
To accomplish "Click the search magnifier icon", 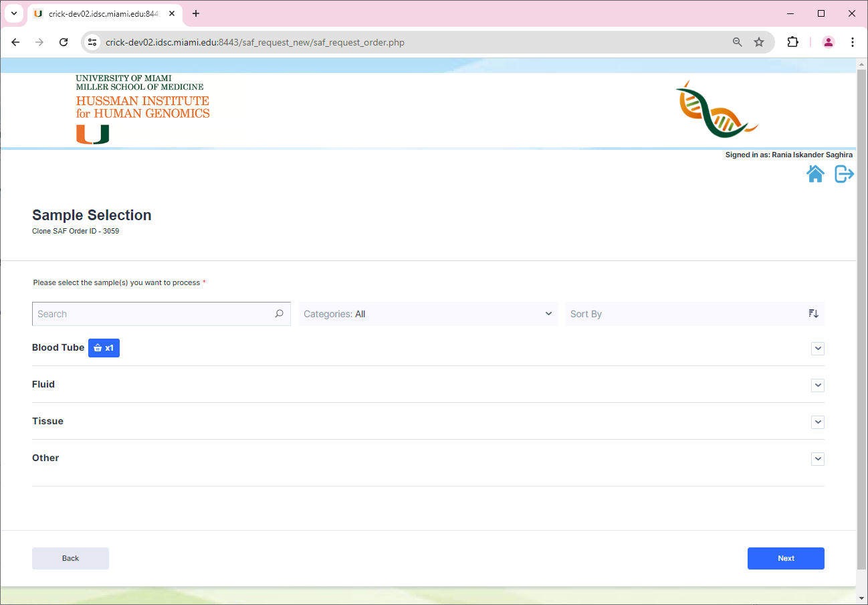I will [x=279, y=313].
